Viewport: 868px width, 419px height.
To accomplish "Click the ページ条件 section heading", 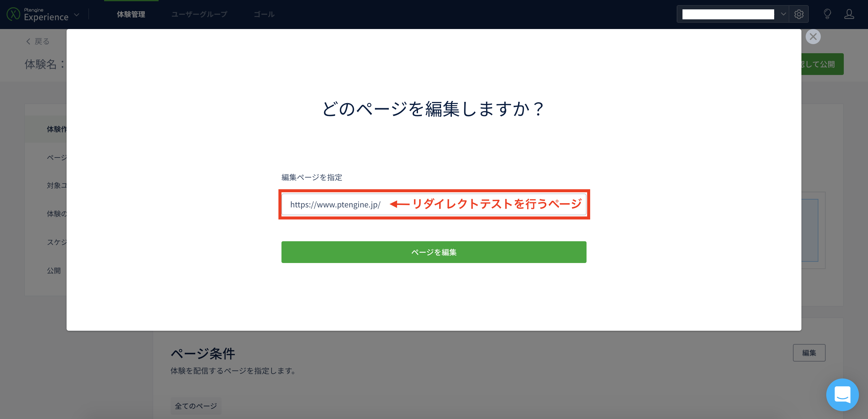I will pos(203,353).
